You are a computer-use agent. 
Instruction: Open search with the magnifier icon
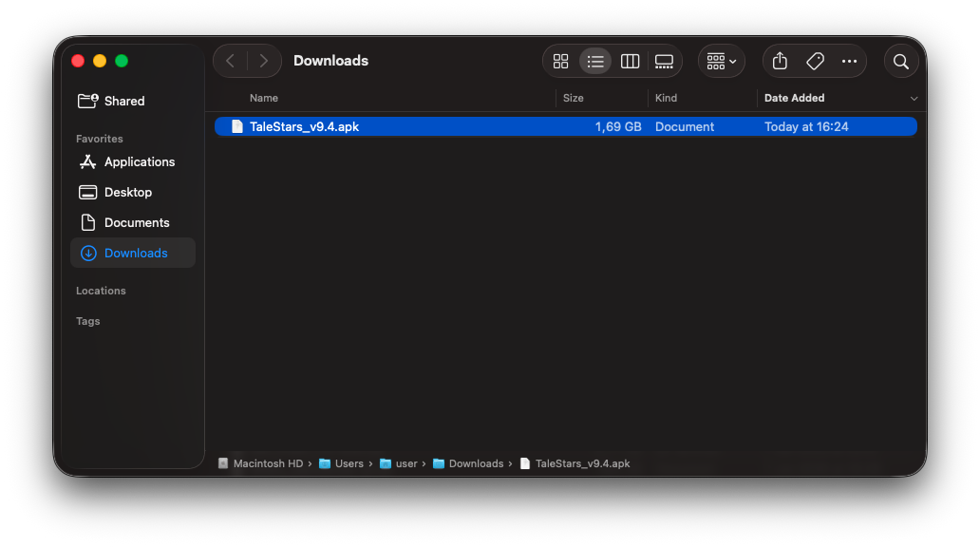click(900, 62)
